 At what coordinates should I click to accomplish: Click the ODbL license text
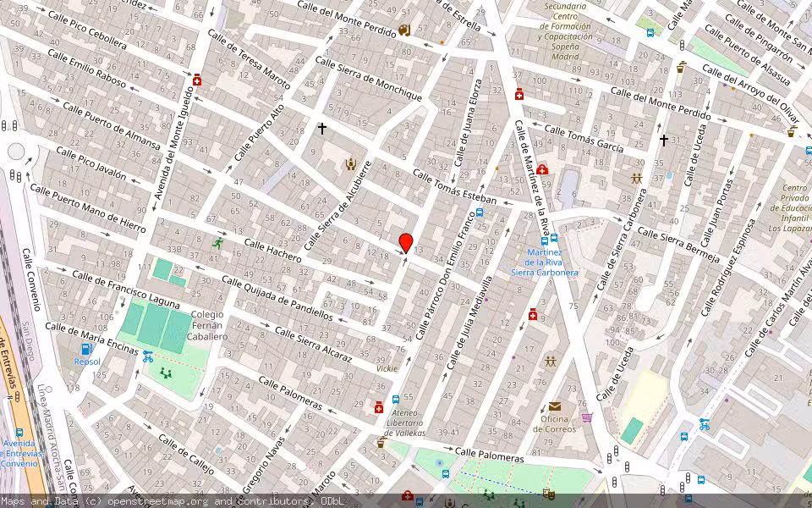(x=333, y=500)
